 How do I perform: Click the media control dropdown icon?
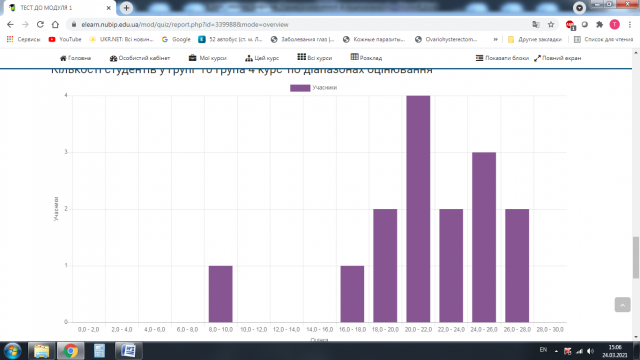point(579,8)
